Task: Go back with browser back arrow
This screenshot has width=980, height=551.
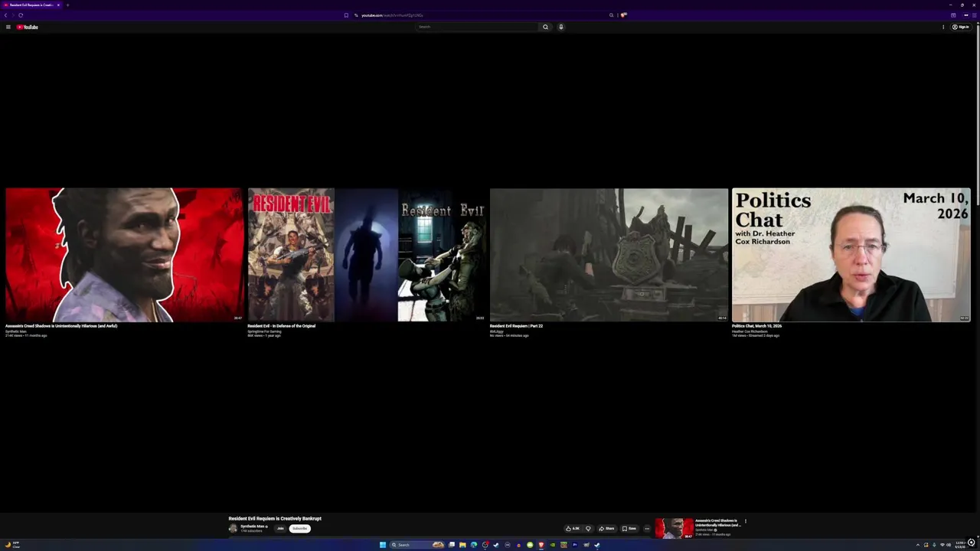Action: tap(5, 15)
